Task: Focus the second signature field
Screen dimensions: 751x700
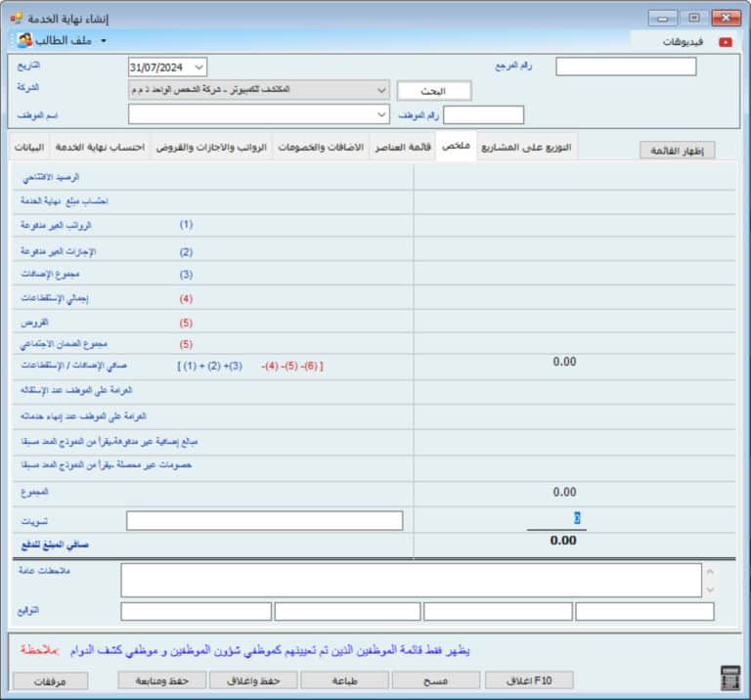Action: [x=347, y=611]
